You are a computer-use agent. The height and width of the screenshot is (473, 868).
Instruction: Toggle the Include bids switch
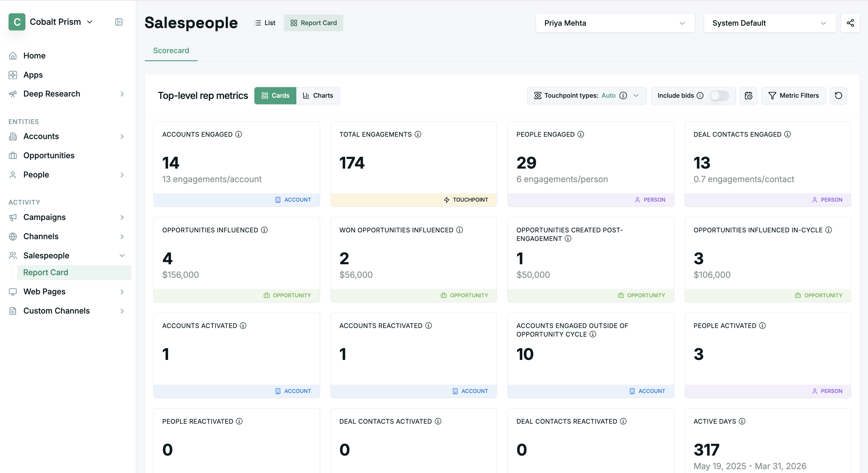[719, 96]
